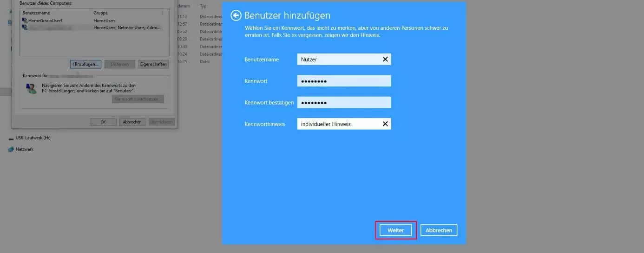Click OK in the user accounts dialog
This screenshot has height=253, width=644.
coord(103,122)
